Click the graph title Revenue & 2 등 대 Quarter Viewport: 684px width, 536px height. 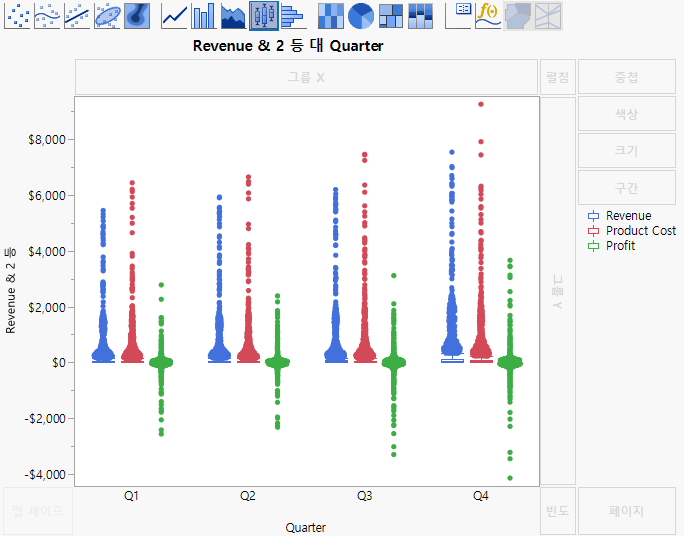click(x=288, y=46)
